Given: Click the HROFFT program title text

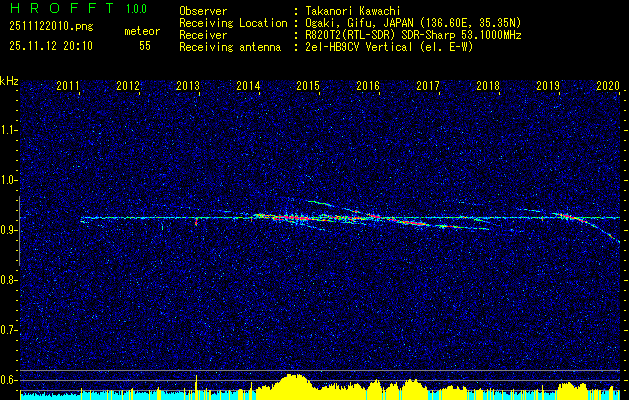Looking at the screenshot, I should click(63, 8).
